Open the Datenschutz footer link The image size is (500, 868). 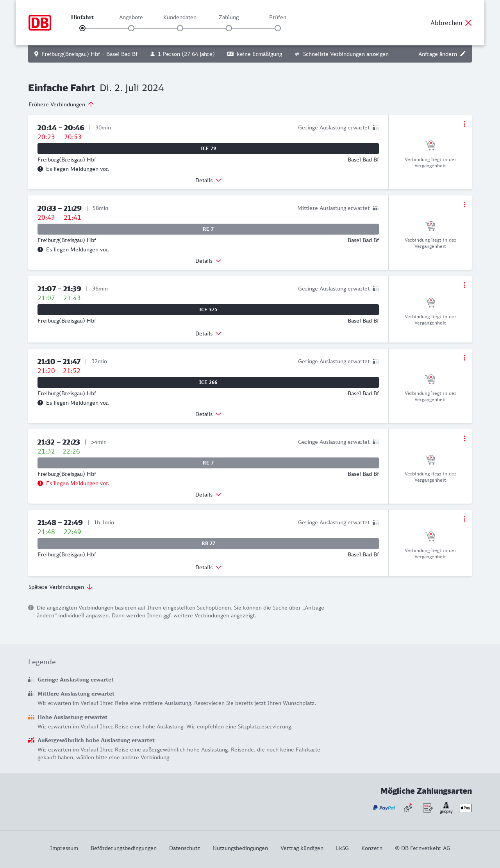184,848
